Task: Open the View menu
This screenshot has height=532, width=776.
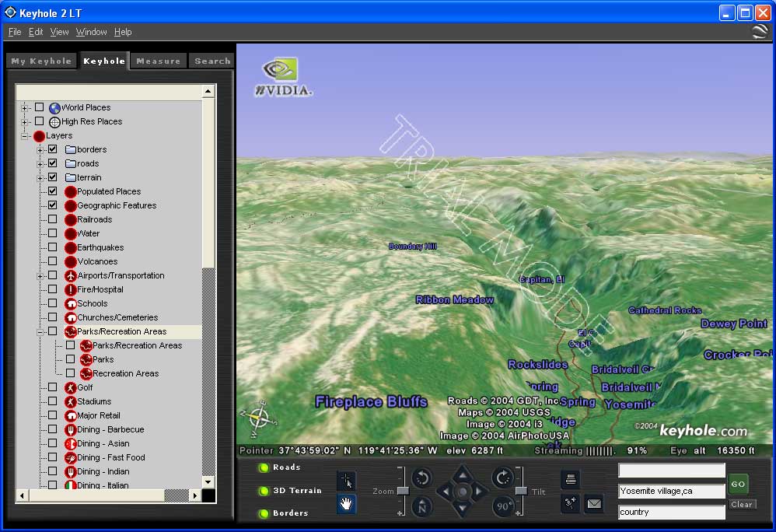Action: click(x=59, y=32)
